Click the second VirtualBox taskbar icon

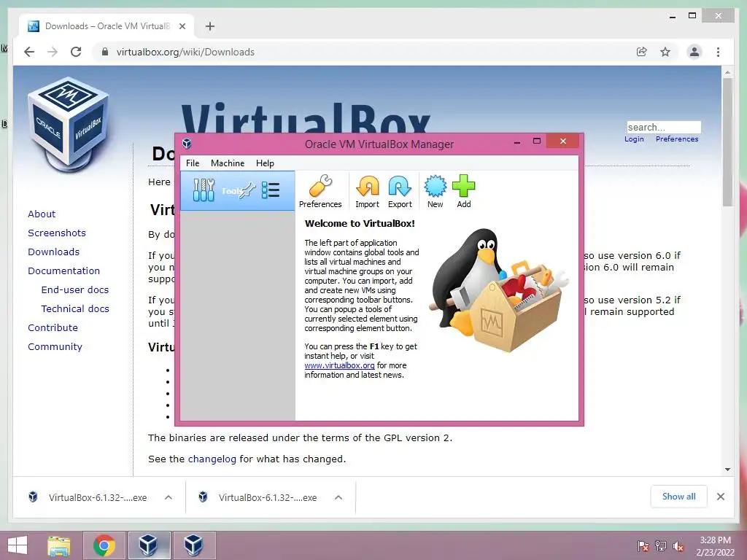tap(194, 545)
